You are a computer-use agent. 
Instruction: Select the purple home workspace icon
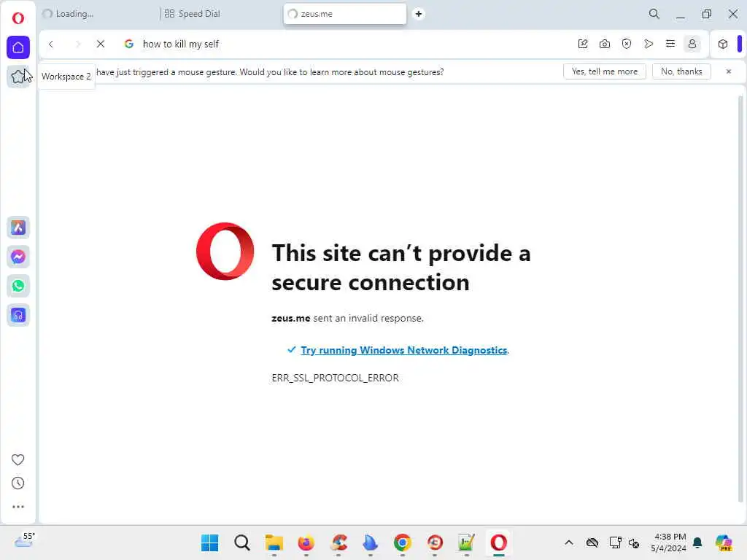coord(18,47)
